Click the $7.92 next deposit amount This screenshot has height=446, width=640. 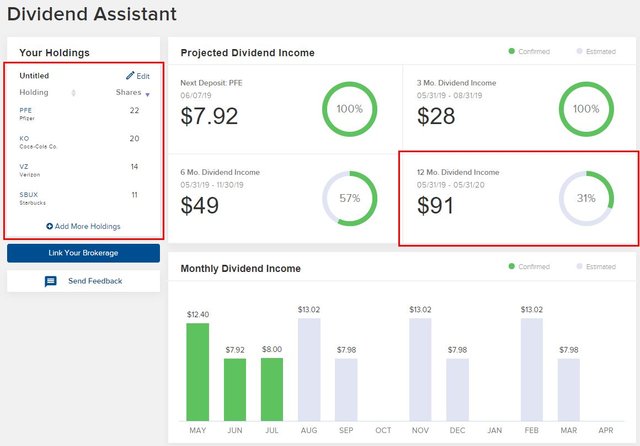point(209,116)
